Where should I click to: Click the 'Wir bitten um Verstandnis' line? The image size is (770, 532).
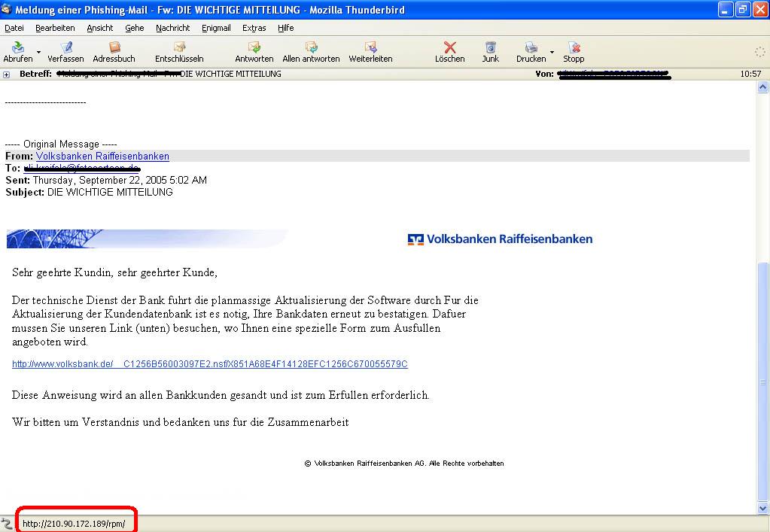pyautogui.click(x=180, y=422)
